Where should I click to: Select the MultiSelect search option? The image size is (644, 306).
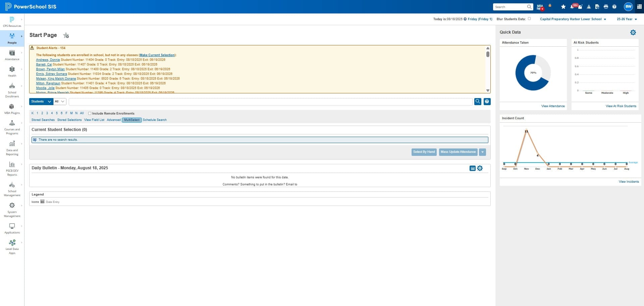(x=132, y=120)
